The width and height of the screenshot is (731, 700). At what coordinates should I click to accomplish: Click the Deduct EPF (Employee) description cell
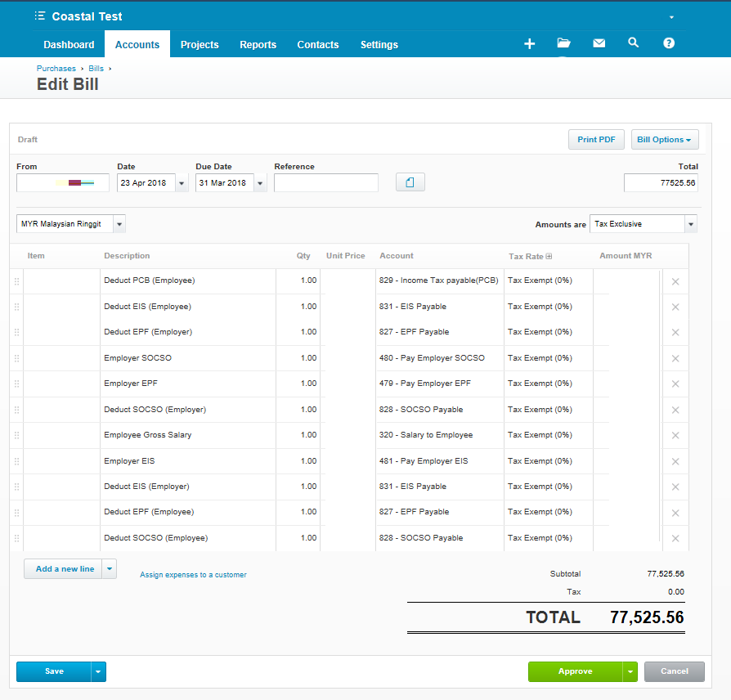point(188,512)
